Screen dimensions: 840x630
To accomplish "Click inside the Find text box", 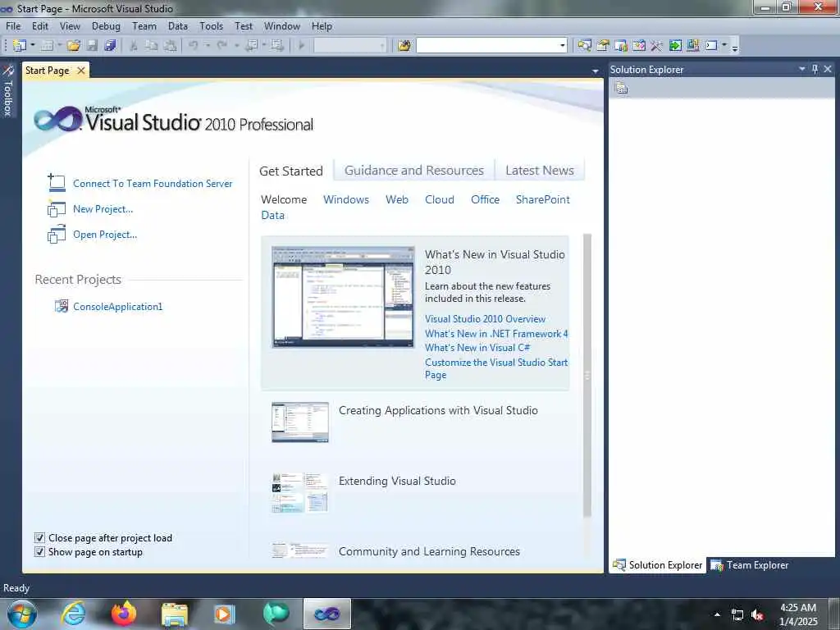I will [x=487, y=46].
